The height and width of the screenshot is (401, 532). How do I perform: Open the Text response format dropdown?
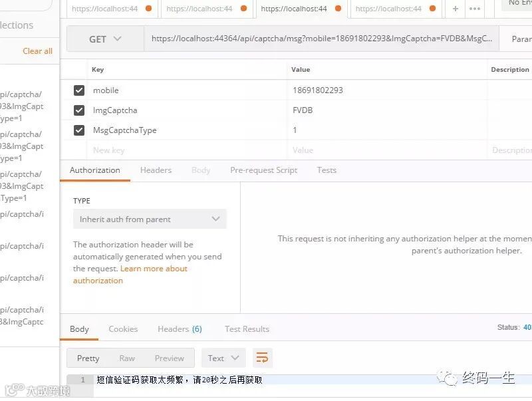coord(223,358)
